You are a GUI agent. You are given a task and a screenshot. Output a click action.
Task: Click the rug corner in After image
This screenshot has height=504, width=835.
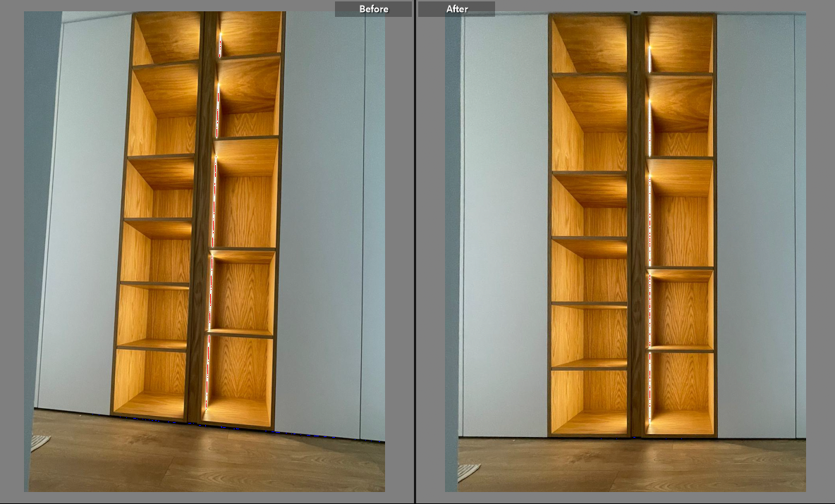[x=469, y=471]
